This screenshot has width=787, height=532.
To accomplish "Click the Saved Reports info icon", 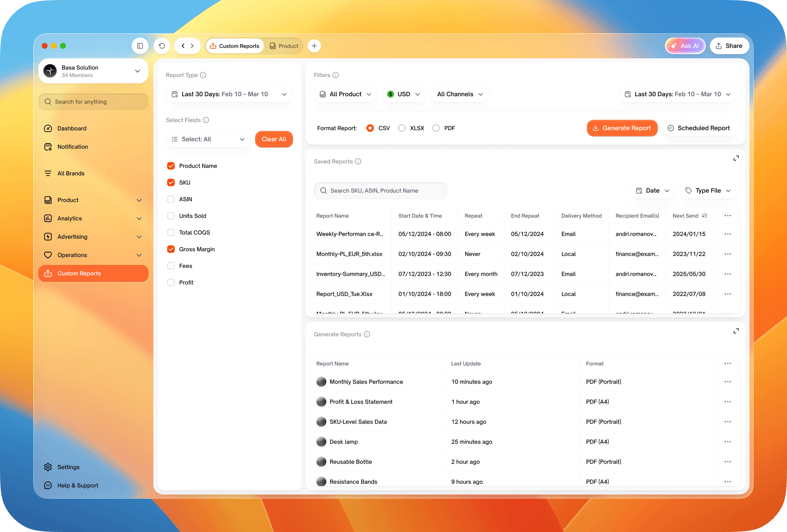I will click(358, 162).
